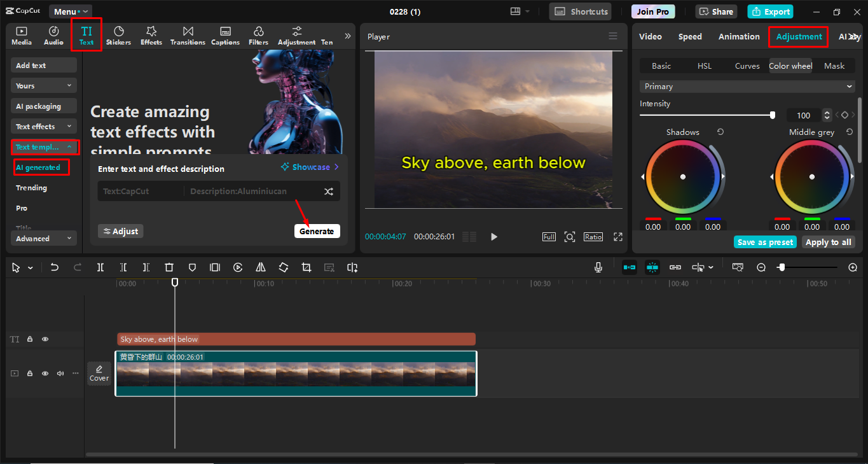The width and height of the screenshot is (868, 464).
Task: Click the Undo icon above the timeline
Action: [54, 267]
